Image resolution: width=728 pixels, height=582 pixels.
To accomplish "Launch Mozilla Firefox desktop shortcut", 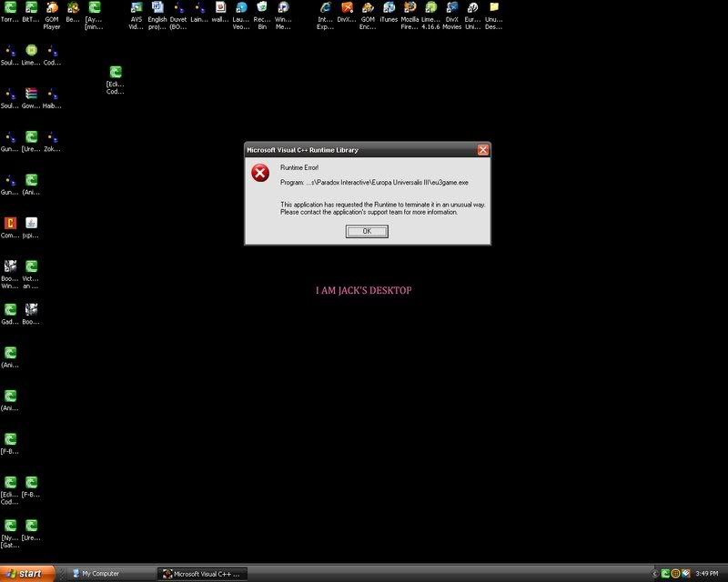I will [x=409, y=15].
